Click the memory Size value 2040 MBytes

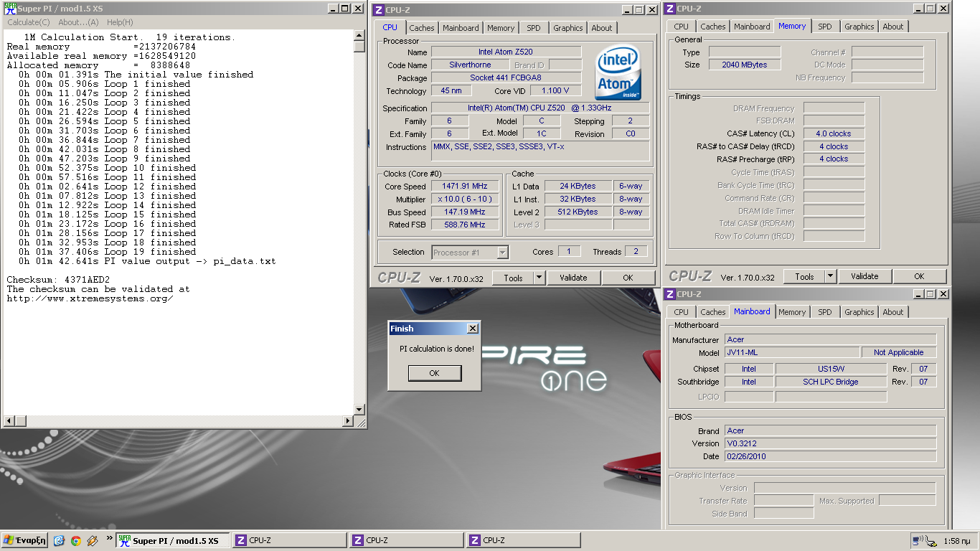coord(745,65)
